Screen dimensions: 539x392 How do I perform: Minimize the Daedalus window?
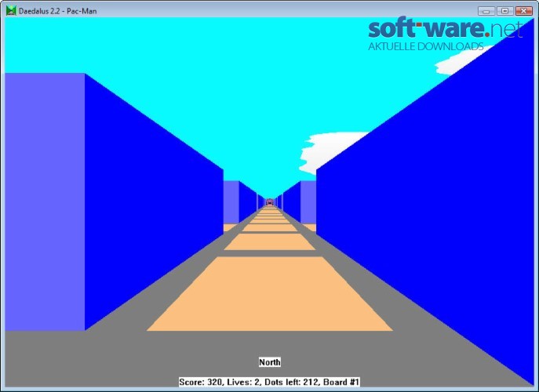pos(486,11)
